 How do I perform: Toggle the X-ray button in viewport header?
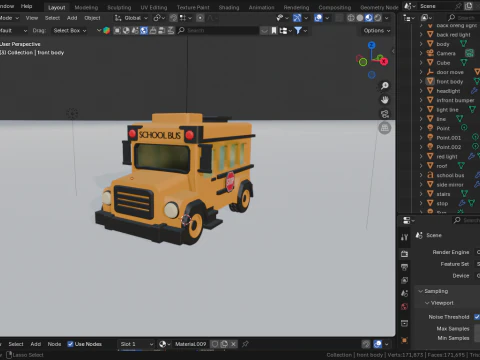[339, 18]
